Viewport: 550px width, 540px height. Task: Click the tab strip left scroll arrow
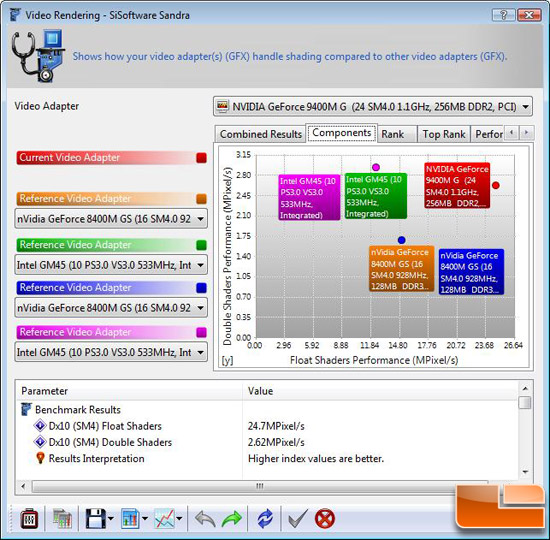[511, 133]
